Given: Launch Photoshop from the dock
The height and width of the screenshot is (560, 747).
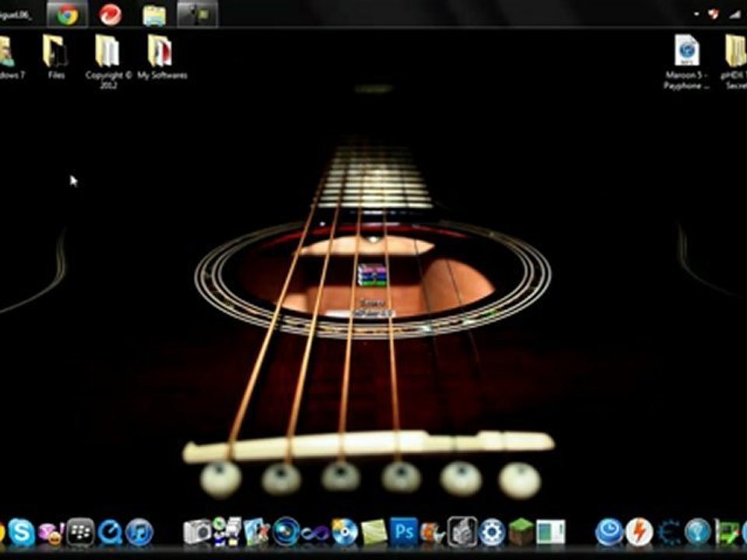Looking at the screenshot, I should tap(404, 531).
